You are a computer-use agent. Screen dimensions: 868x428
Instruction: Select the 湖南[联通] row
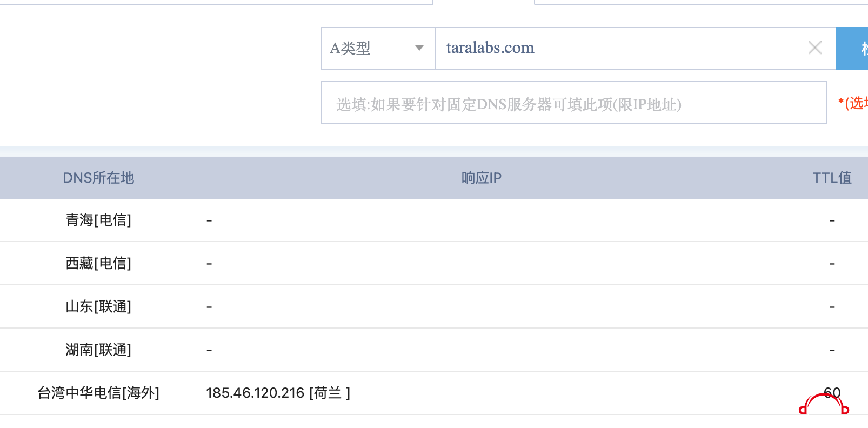tap(434, 350)
